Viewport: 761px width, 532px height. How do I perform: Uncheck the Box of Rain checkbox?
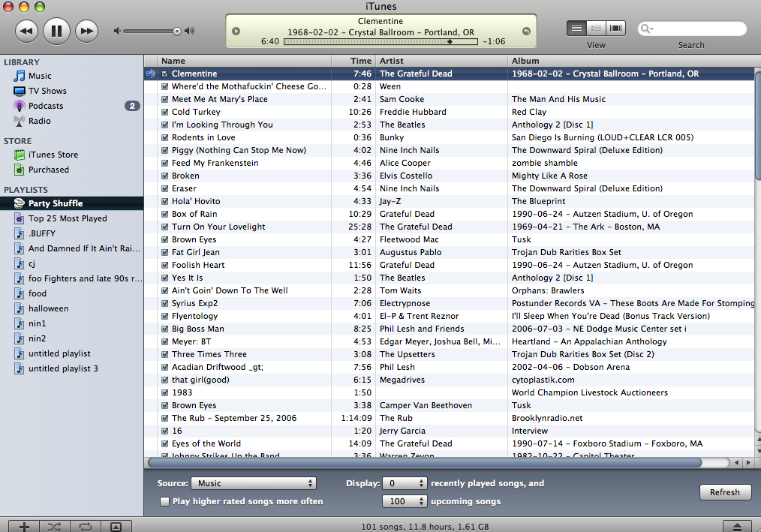pyautogui.click(x=165, y=214)
